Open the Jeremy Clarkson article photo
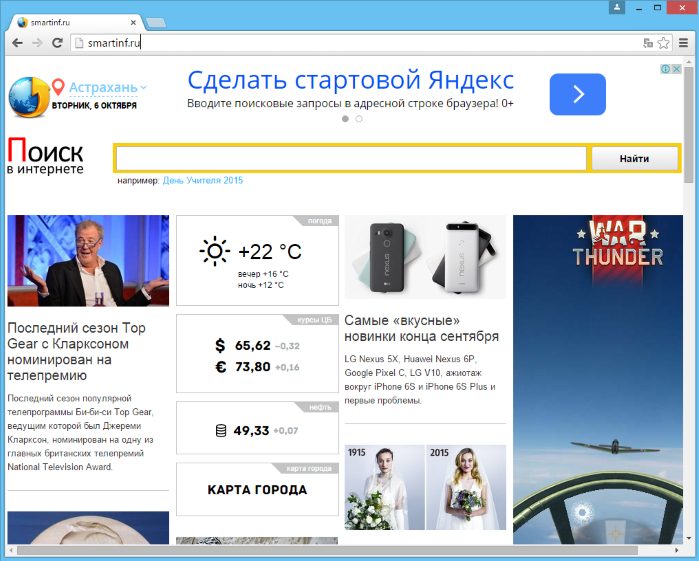 click(x=88, y=261)
